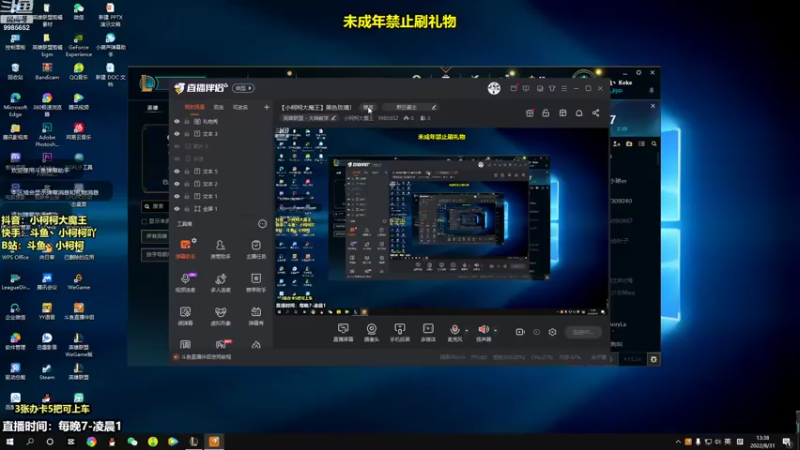Toggle the lock on the 全屏 1 source
This screenshot has width=800, height=450.
(x=187, y=209)
